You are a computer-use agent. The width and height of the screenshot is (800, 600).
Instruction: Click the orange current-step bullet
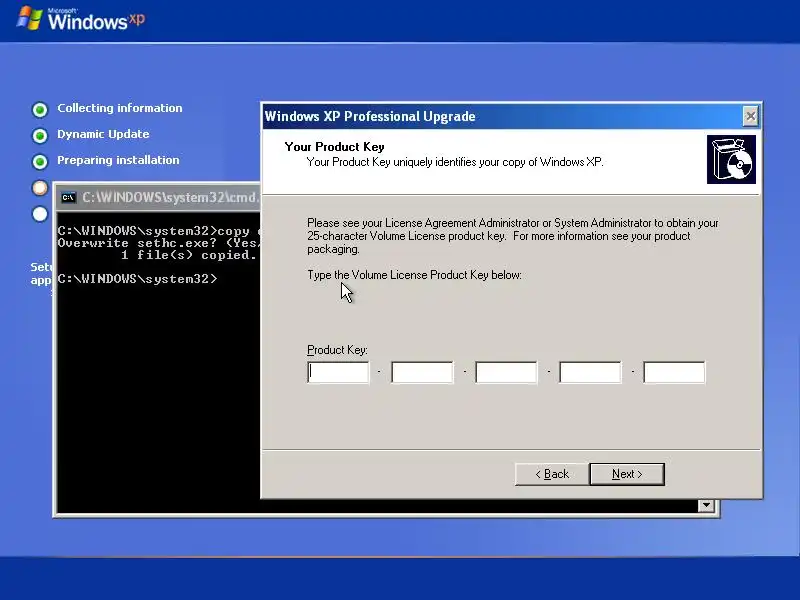40,188
